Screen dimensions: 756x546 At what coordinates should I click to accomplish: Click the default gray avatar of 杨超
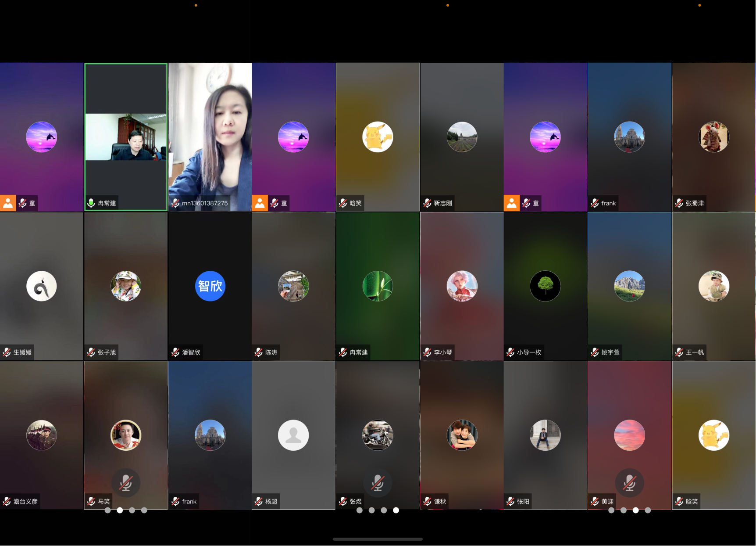(293, 435)
